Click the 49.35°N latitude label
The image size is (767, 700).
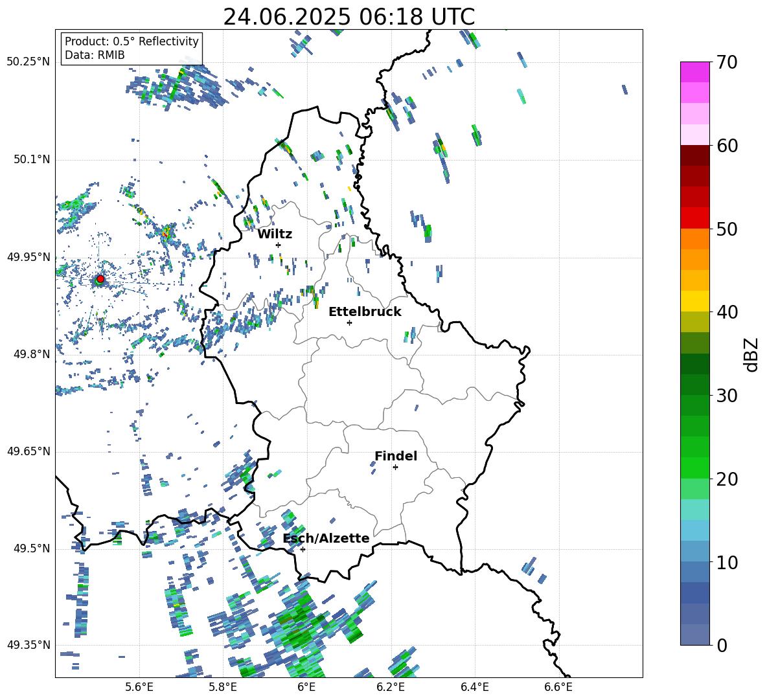(x=29, y=645)
